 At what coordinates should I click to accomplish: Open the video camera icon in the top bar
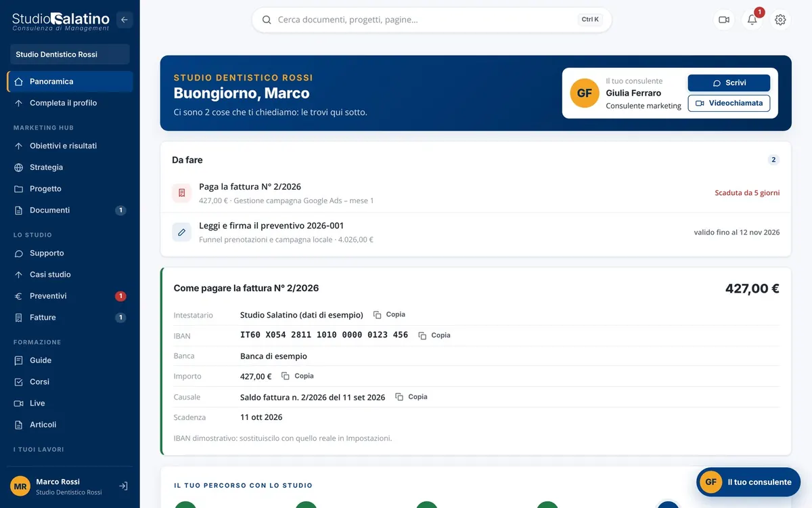724,20
